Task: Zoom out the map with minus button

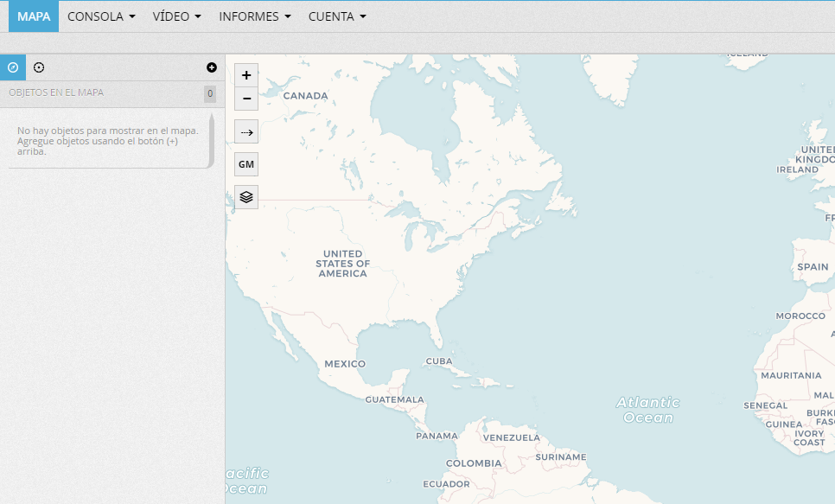Action: tap(246, 99)
